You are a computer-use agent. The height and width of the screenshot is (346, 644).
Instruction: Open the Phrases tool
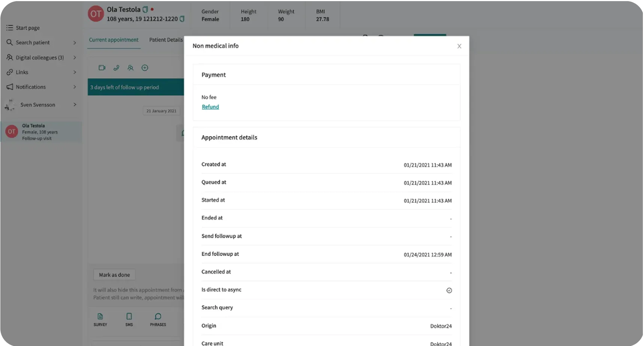158,319
